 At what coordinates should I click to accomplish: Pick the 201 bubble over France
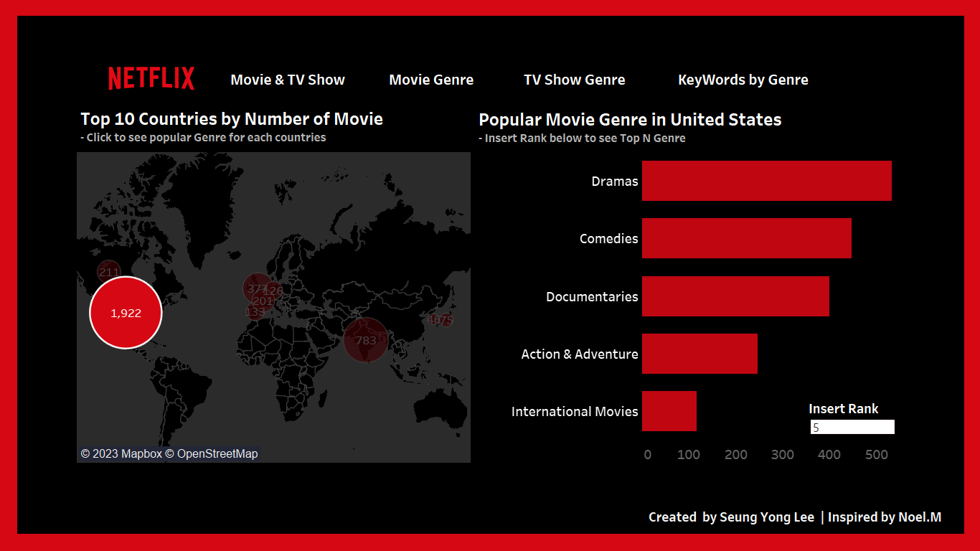tap(263, 301)
